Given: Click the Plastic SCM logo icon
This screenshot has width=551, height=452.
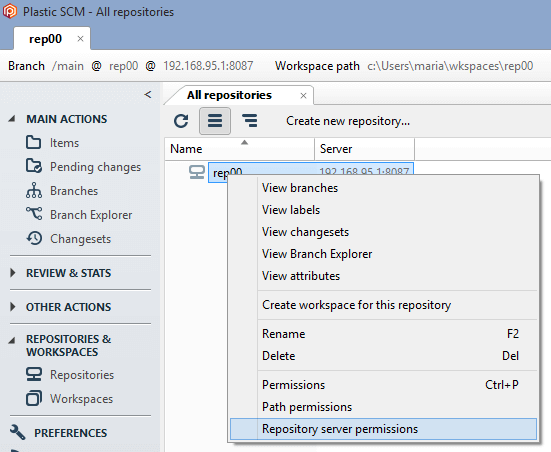Looking at the screenshot, I should (x=10, y=11).
